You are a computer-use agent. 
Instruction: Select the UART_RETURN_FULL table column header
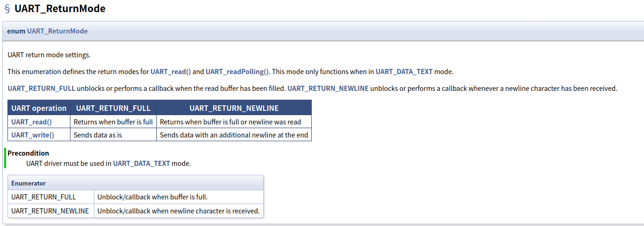(x=113, y=108)
